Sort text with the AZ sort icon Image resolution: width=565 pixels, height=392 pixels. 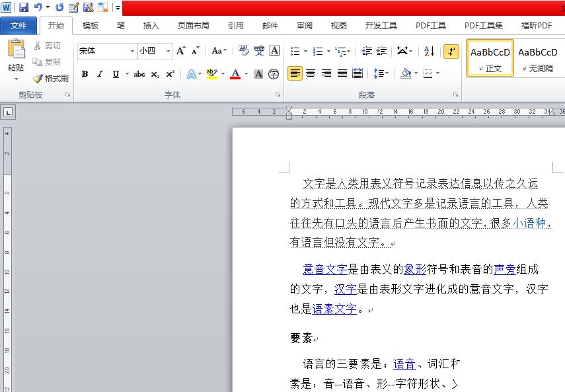point(430,52)
